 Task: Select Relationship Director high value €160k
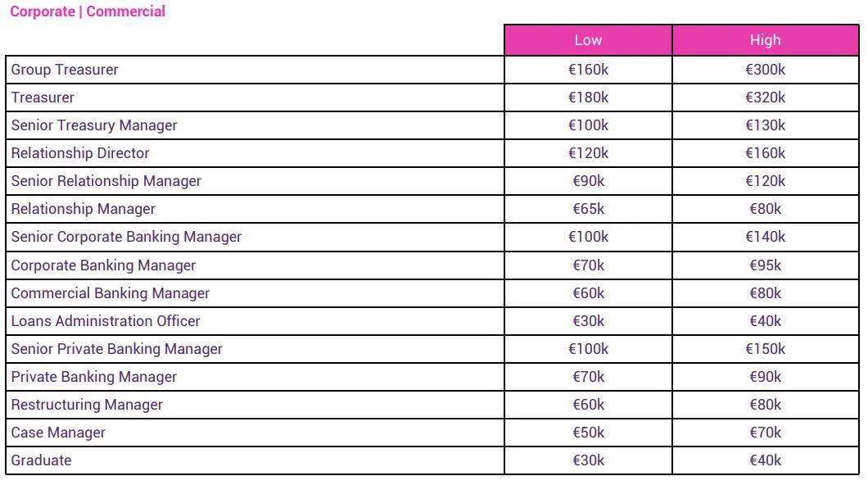point(765,153)
